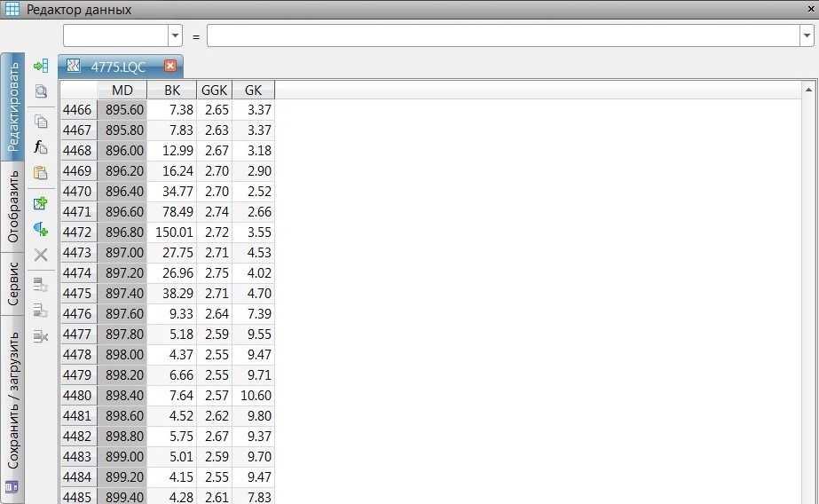819x504 pixels.
Task: Close the 4775.LQC tab with red X
Action: point(170,66)
